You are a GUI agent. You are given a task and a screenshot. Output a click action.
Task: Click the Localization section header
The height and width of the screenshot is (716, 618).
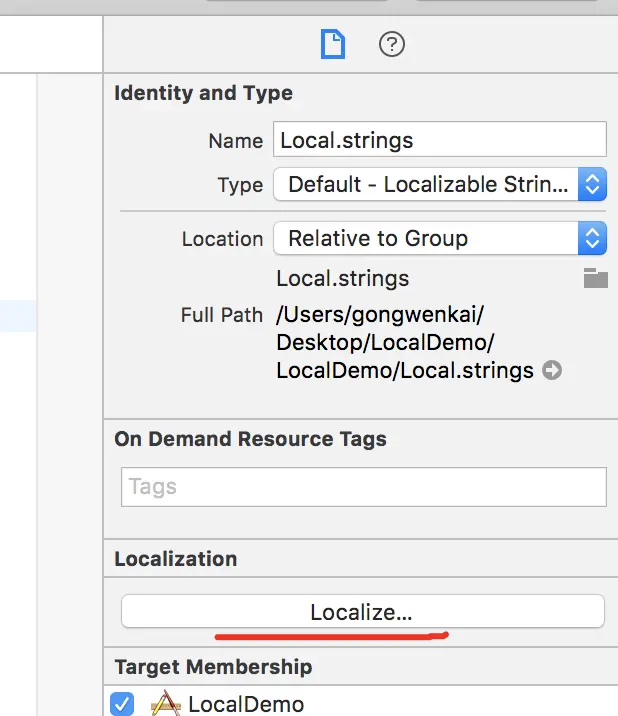pyautogui.click(x=176, y=558)
